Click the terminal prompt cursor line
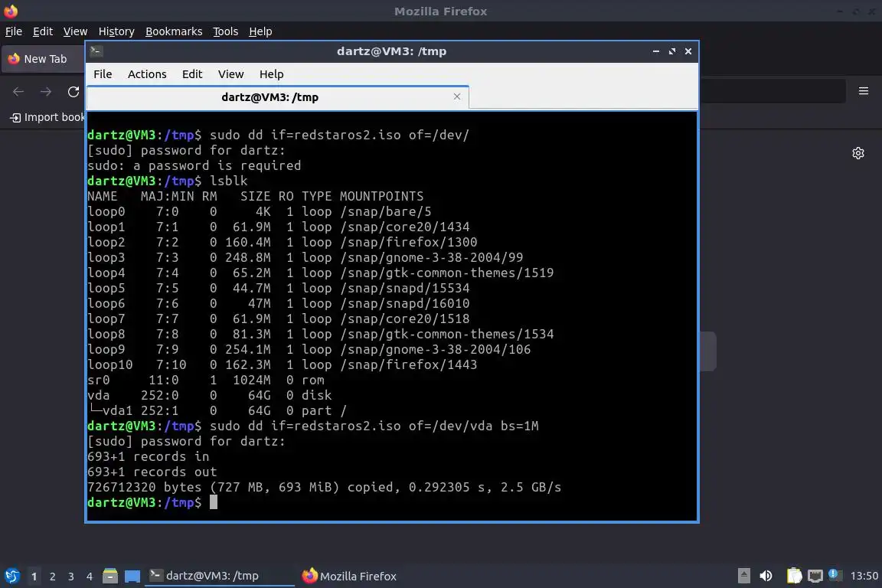The width and height of the screenshot is (882, 588). point(152,502)
